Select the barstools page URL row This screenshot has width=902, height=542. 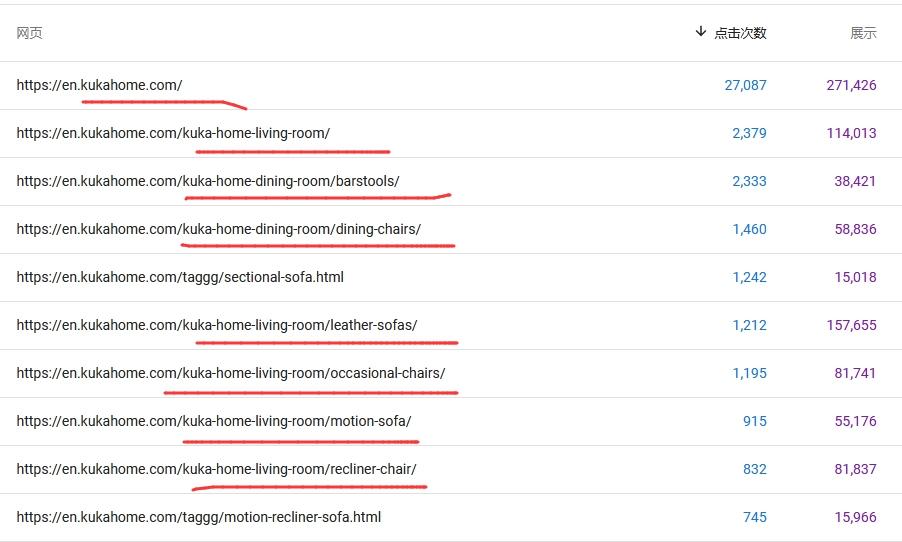tap(208, 181)
